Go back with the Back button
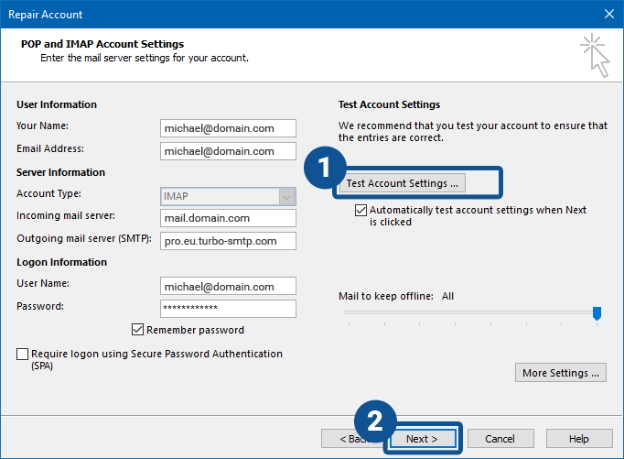The height and width of the screenshot is (459, 624). pos(350,439)
